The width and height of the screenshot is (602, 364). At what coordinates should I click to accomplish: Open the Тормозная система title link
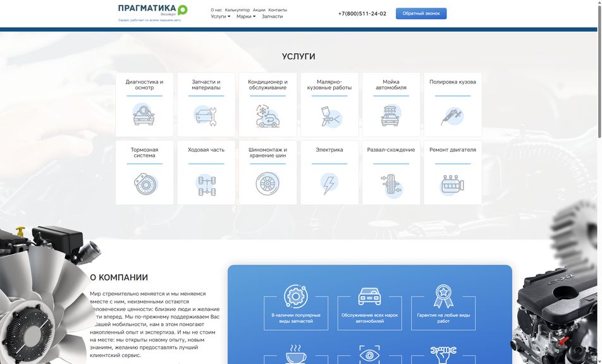pos(144,152)
